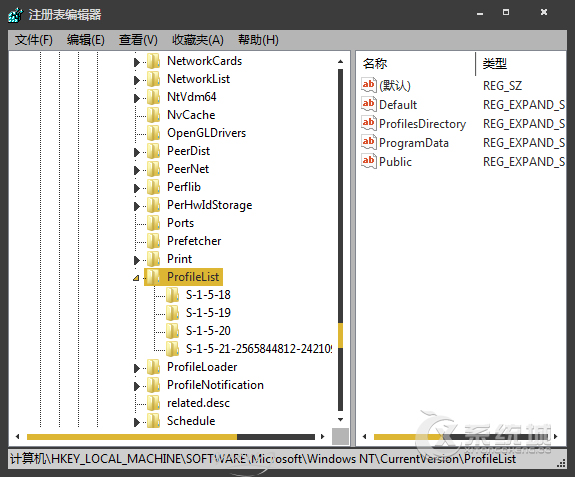Click the S-1-5-19 folder icon
The width and height of the screenshot is (575, 477).
172,313
